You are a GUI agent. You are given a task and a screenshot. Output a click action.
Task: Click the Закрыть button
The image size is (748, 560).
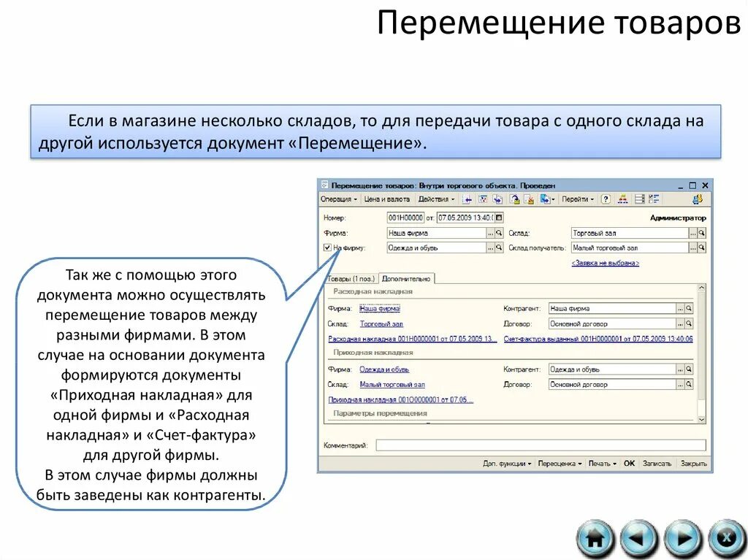pyautogui.click(x=694, y=464)
